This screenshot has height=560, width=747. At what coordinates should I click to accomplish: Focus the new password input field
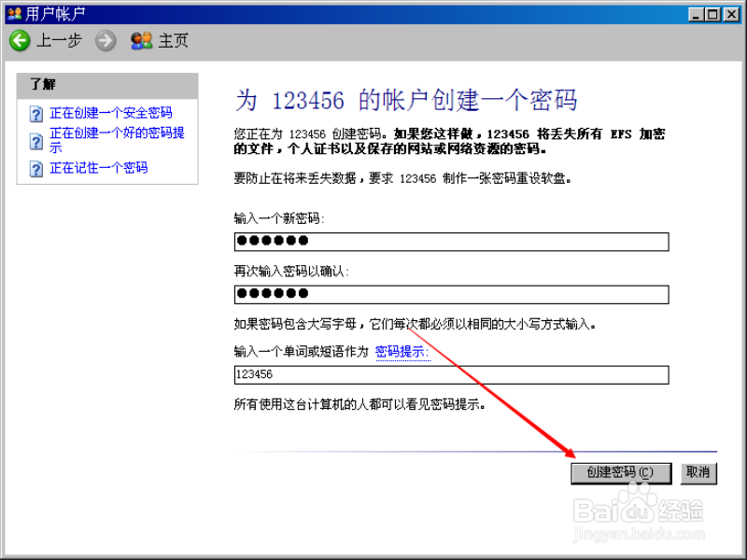pyautogui.click(x=452, y=242)
